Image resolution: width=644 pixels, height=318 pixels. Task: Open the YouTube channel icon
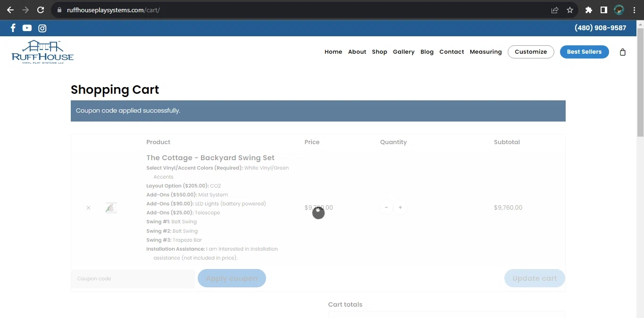coord(27,28)
